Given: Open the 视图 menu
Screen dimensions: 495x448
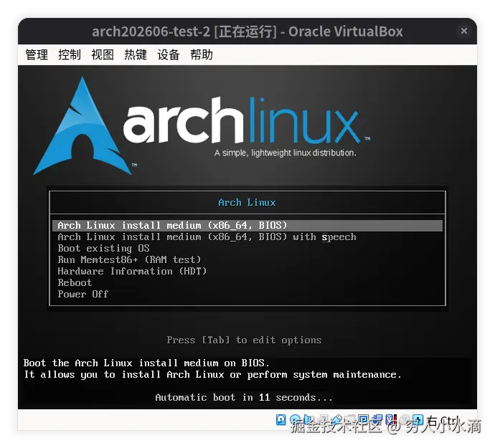Looking at the screenshot, I should 103,54.
